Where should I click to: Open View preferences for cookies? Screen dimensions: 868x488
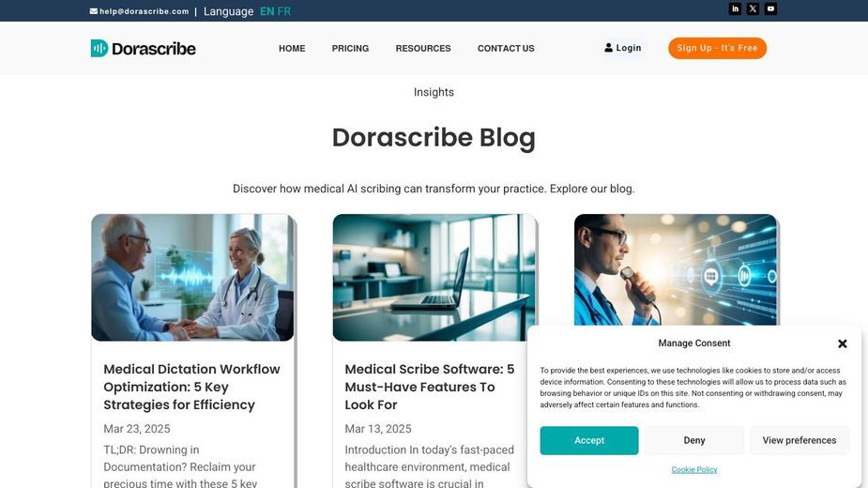coord(799,440)
